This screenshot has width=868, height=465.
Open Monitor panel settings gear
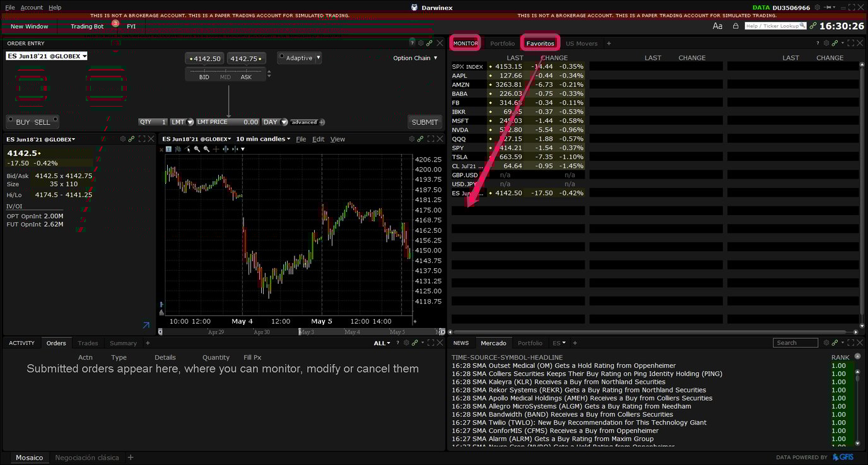tap(826, 43)
